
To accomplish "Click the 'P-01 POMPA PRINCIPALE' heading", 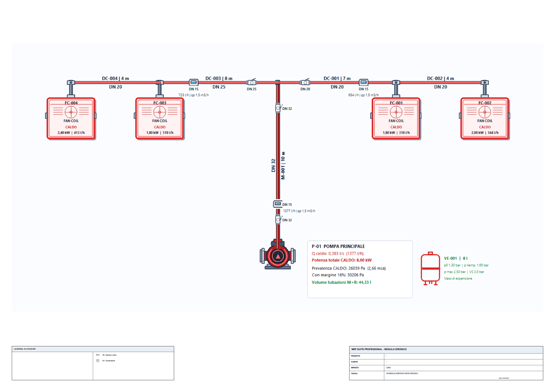I will pos(338,246).
